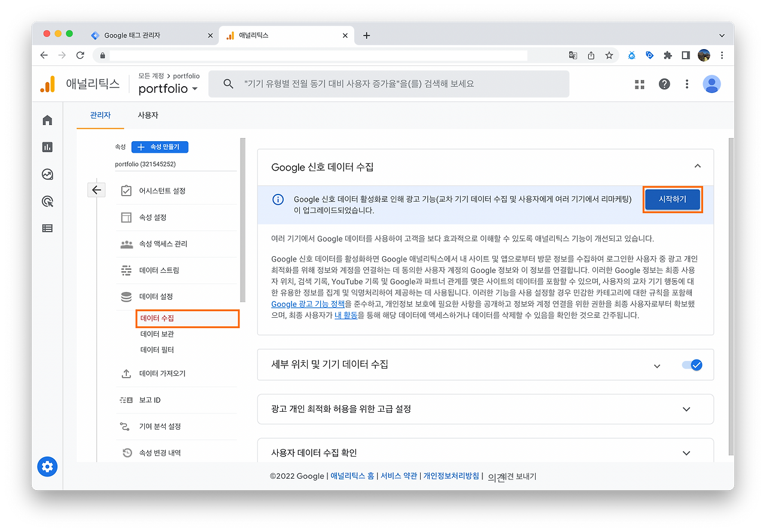The image size is (766, 532).
Task: Open the 개인정보처리방침 footer link
Action: [451, 476]
